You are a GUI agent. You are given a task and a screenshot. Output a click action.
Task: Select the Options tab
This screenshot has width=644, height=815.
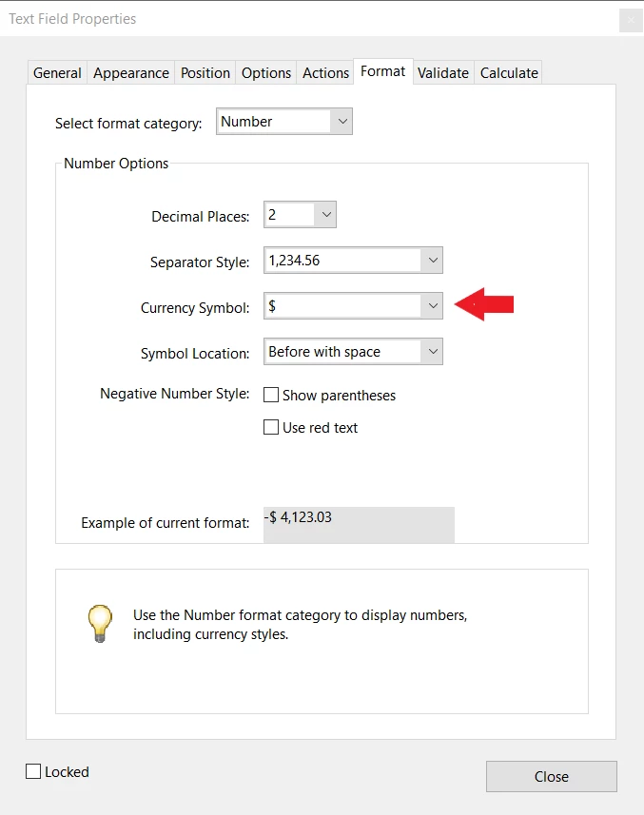(266, 73)
